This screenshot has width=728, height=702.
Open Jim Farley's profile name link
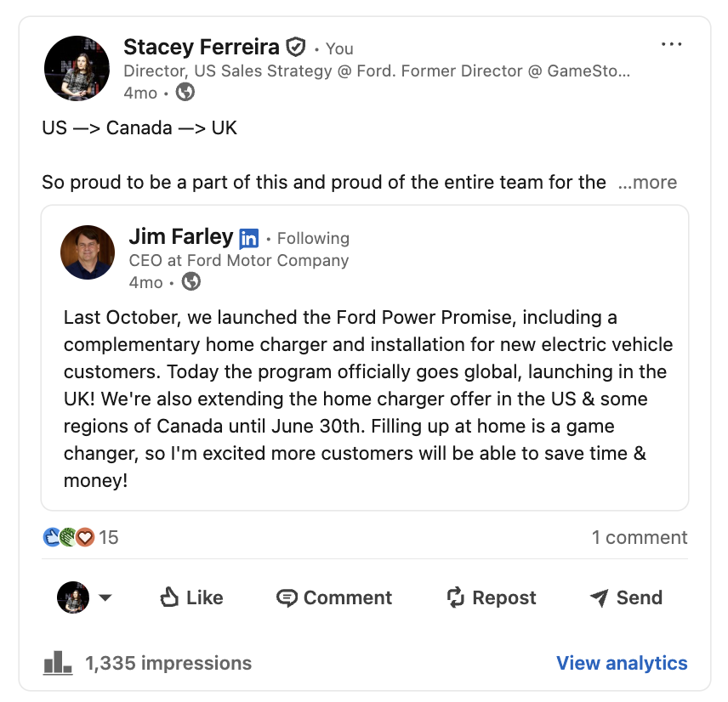pyautogui.click(x=180, y=236)
